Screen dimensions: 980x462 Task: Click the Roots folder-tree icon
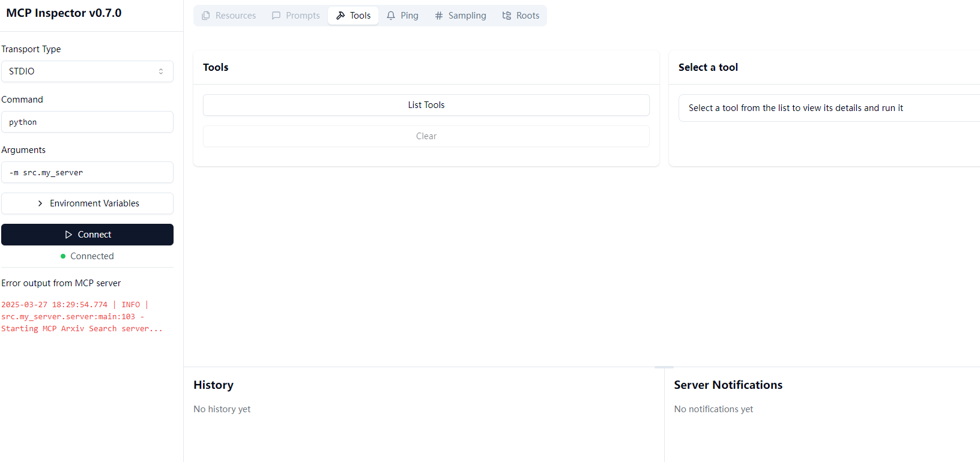pos(507,16)
